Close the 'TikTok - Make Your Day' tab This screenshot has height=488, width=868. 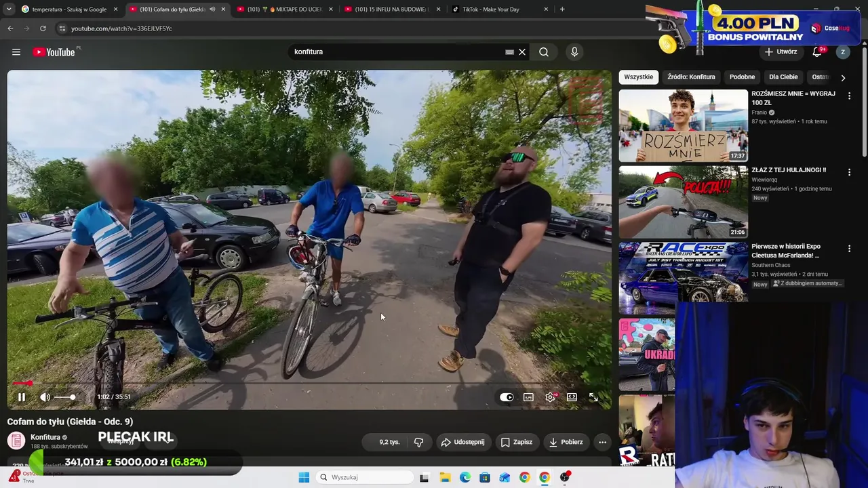546,9
